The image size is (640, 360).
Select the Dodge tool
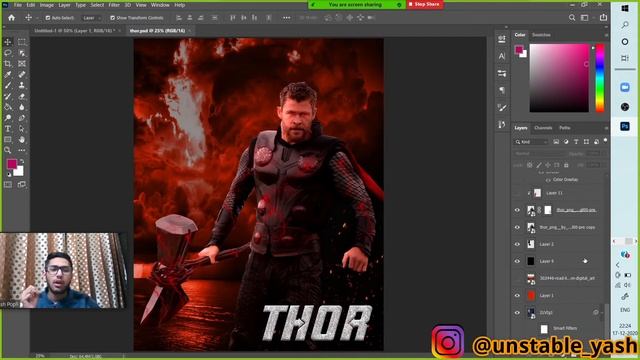point(8,118)
